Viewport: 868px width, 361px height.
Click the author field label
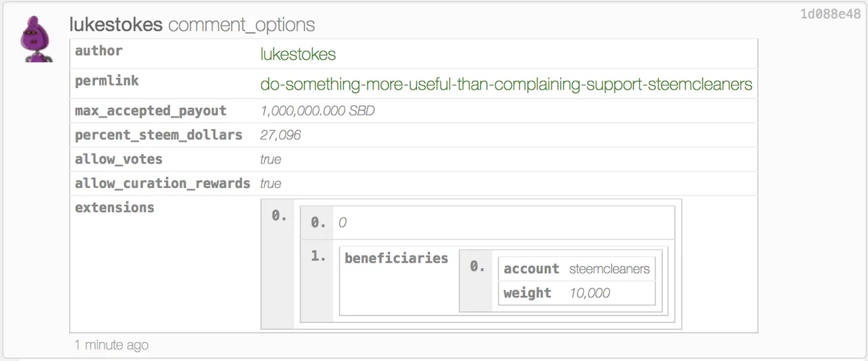click(99, 51)
